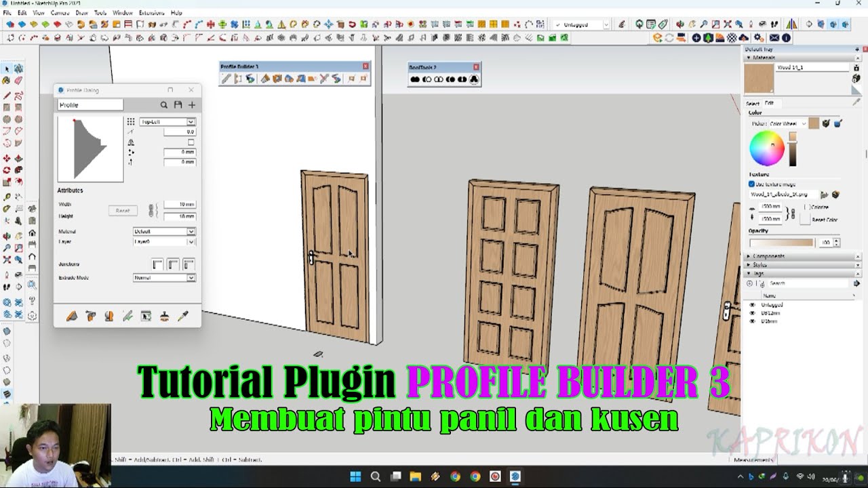
Task: Open the Layer dropdown in Profile Dialog
Action: [x=164, y=242]
